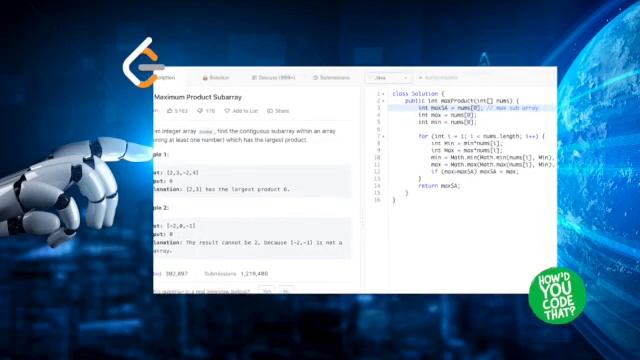
Task: Open the Solution tab
Action: (x=216, y=78)
